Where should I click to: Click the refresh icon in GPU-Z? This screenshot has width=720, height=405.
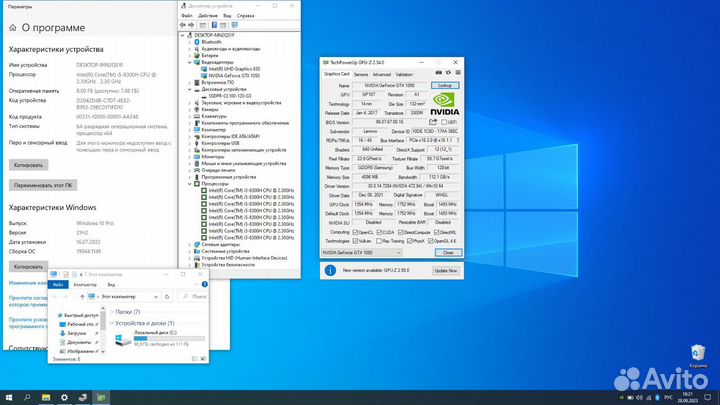tap(449, 73)
